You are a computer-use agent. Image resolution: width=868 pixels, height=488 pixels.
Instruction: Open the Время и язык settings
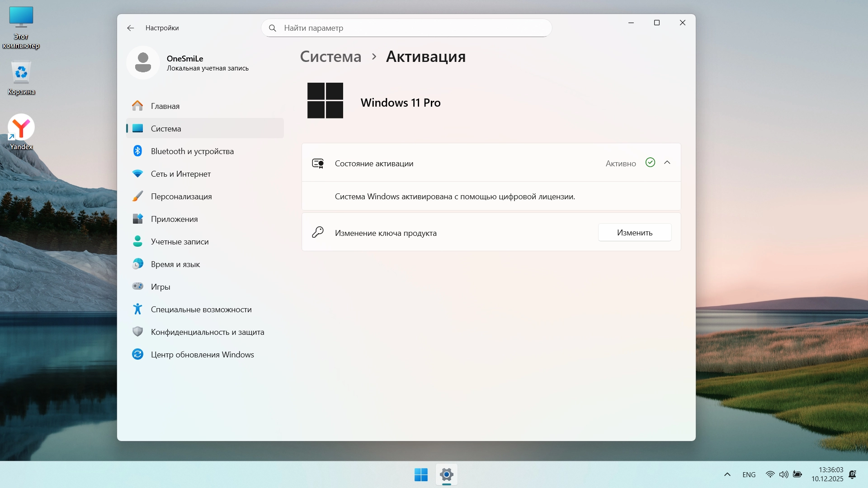pos(175,264)
